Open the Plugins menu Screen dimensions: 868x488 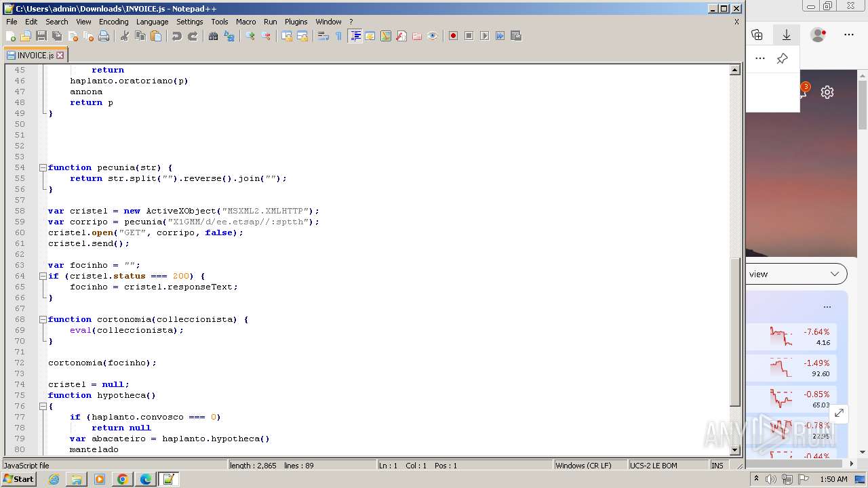click(x=296, y=22)
